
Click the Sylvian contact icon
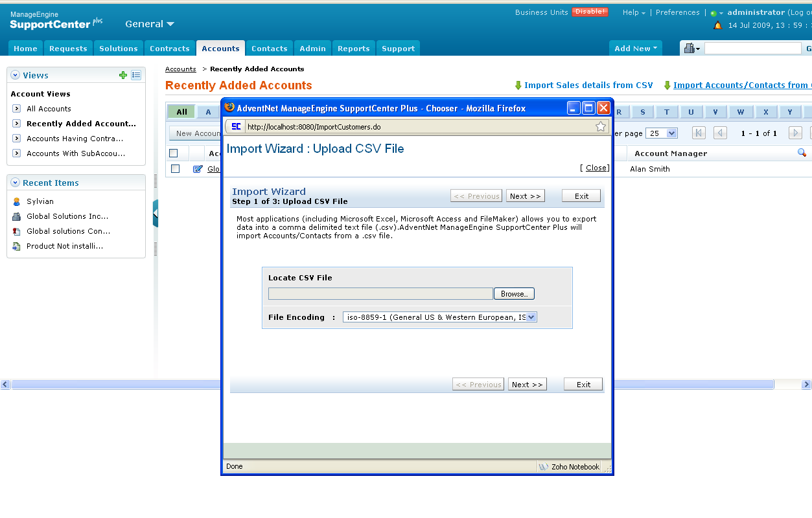(17, 201)
